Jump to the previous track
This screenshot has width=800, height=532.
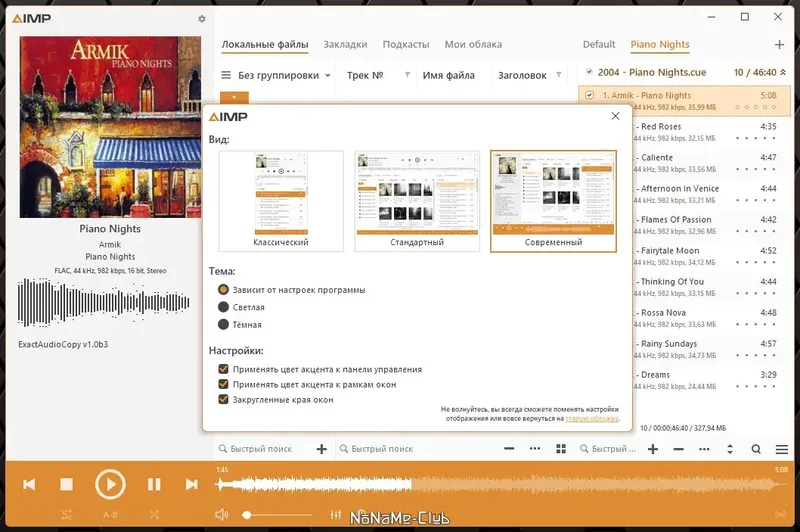tap(29, 484)
